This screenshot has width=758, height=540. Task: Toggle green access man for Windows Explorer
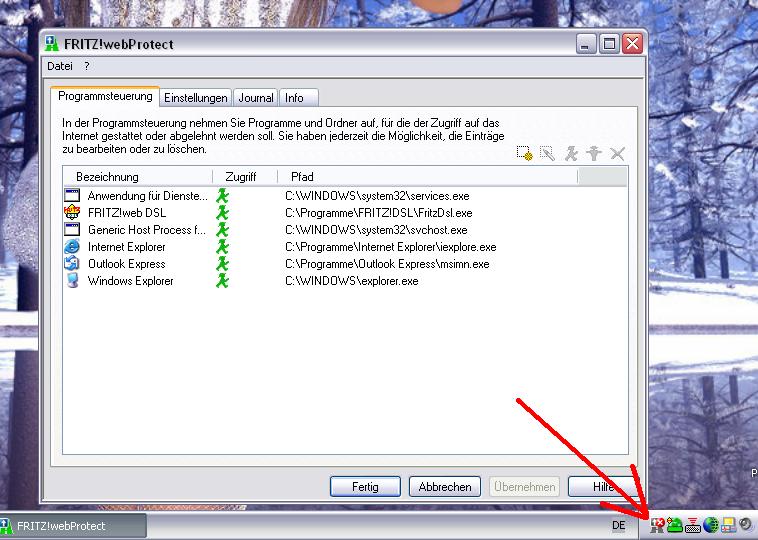(x=222, y=280)
